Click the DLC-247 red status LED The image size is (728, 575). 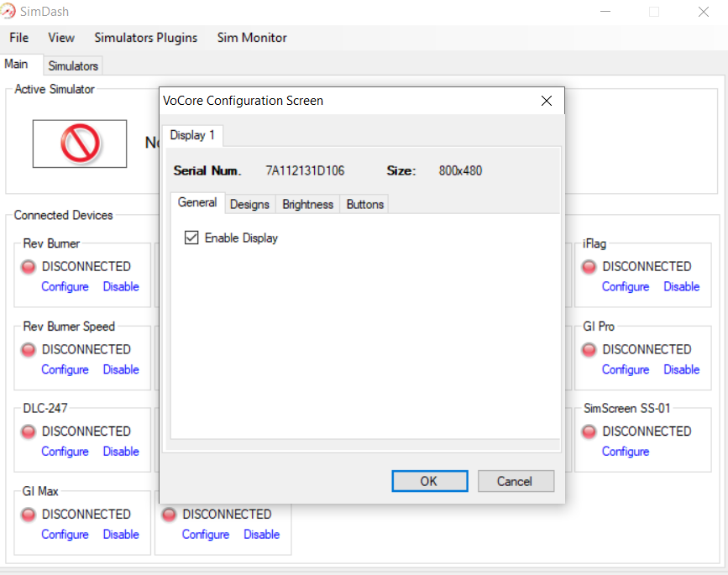(x=29, y=431)
